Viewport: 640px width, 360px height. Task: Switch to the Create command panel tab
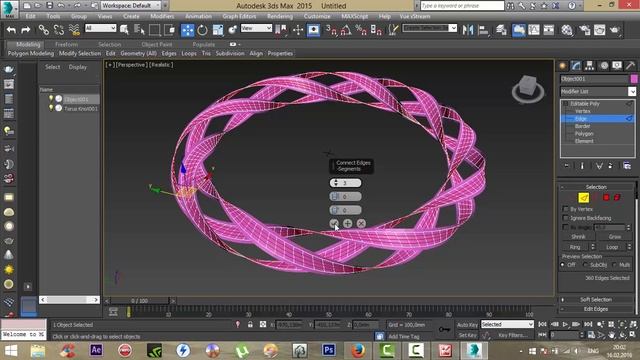[x=562, y=66]
